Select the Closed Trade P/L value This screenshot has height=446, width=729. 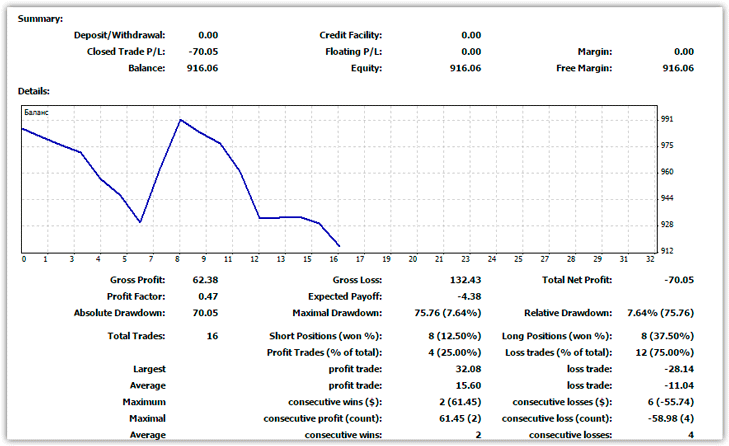point(201,51)
